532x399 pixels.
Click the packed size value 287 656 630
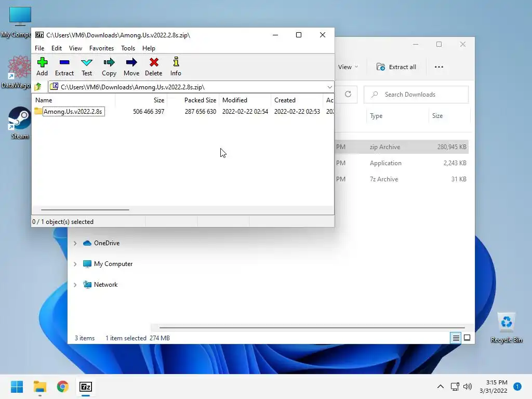(200, 111)
